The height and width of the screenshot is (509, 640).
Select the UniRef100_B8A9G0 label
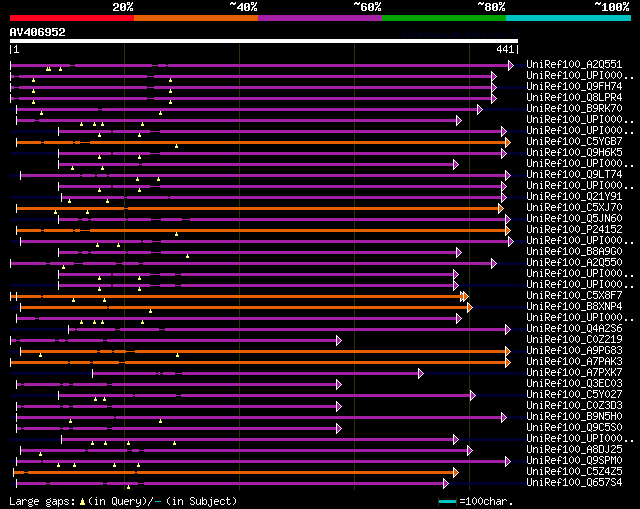(x=574, y=252)
